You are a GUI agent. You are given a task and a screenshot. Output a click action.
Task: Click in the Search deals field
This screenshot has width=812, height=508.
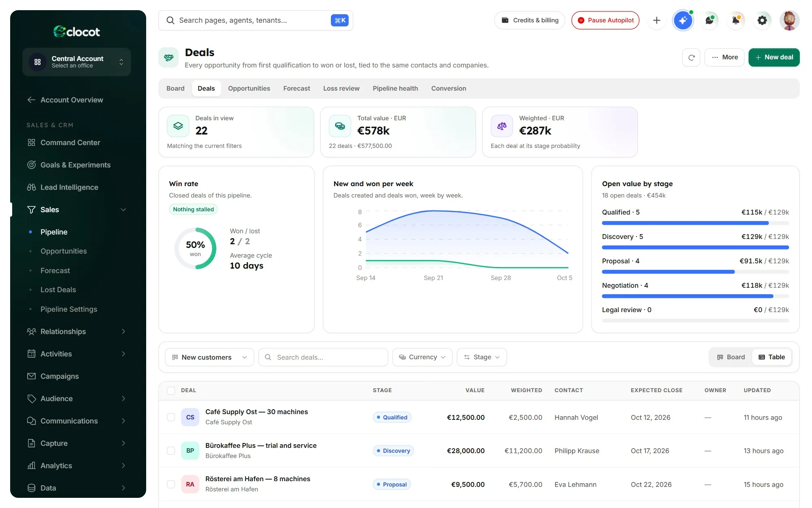pos(323,357)
